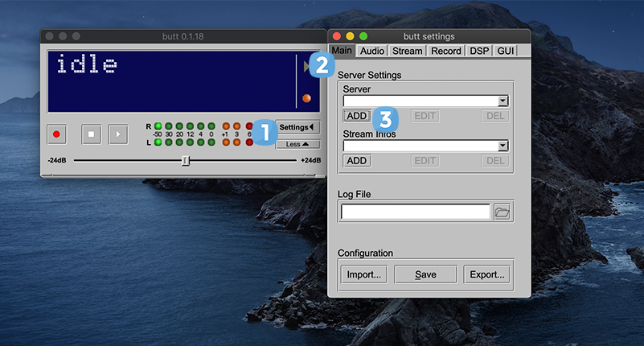This screenshot has height=346, width=644.
Task: Go to the GUI tab
Action: (505, 51)
